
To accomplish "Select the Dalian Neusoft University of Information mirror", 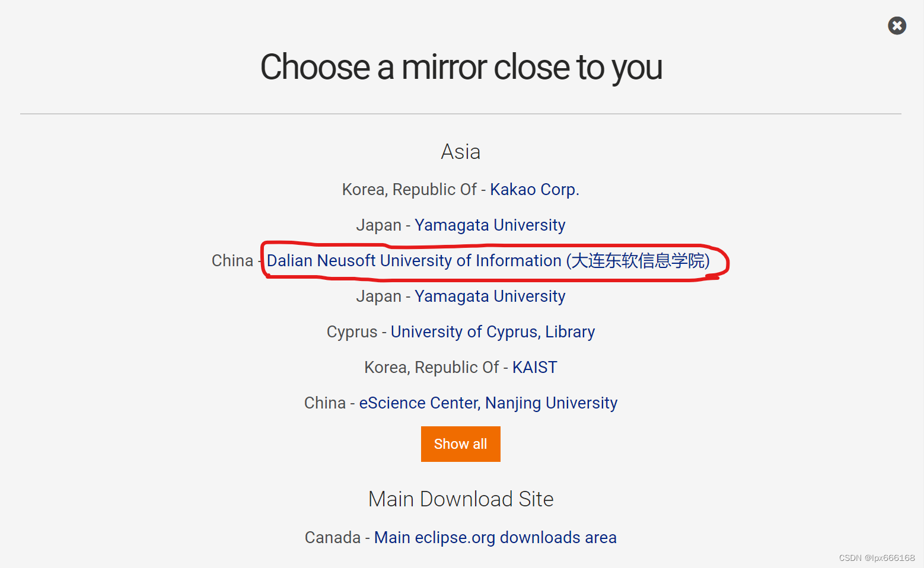I will pyautogui.click(x=488, y=261).
